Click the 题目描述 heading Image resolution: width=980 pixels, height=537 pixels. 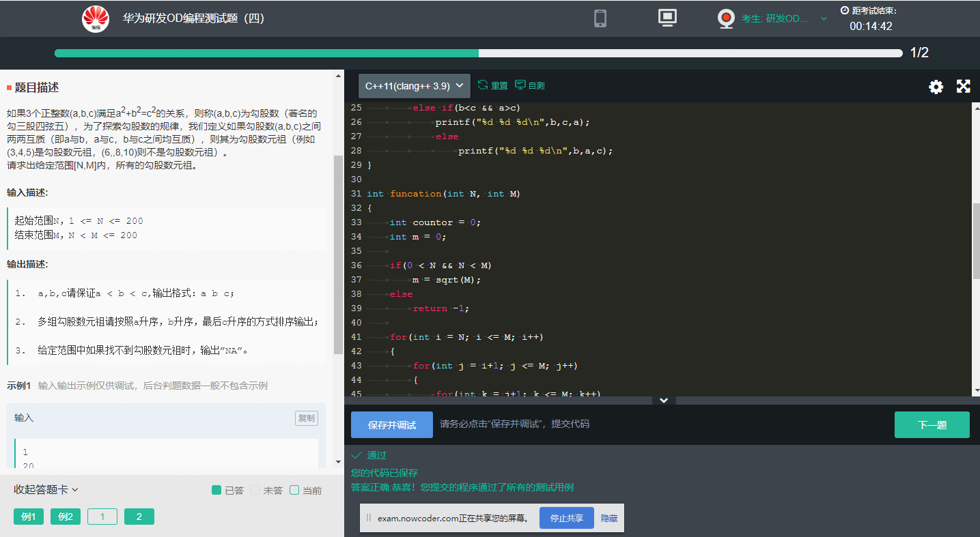(37, 87)
